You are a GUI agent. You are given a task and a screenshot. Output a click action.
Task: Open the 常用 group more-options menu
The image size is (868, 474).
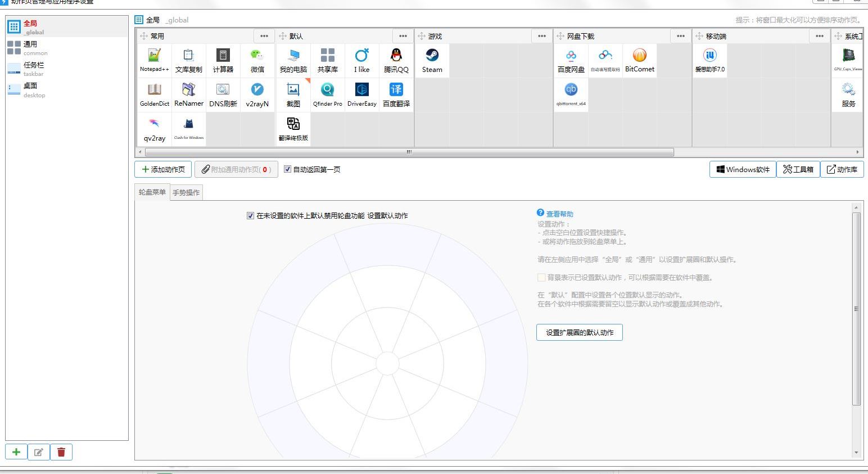pyautogui.click(x=264, y=36)
